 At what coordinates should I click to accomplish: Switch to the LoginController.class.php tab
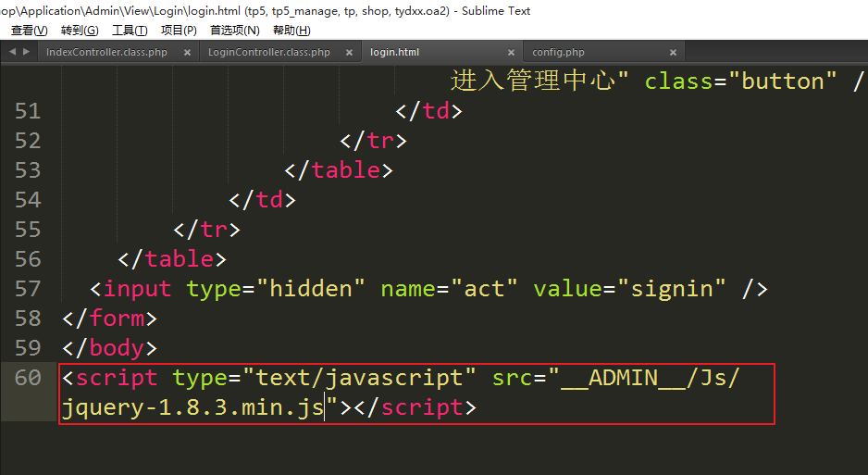pos(268,53)
